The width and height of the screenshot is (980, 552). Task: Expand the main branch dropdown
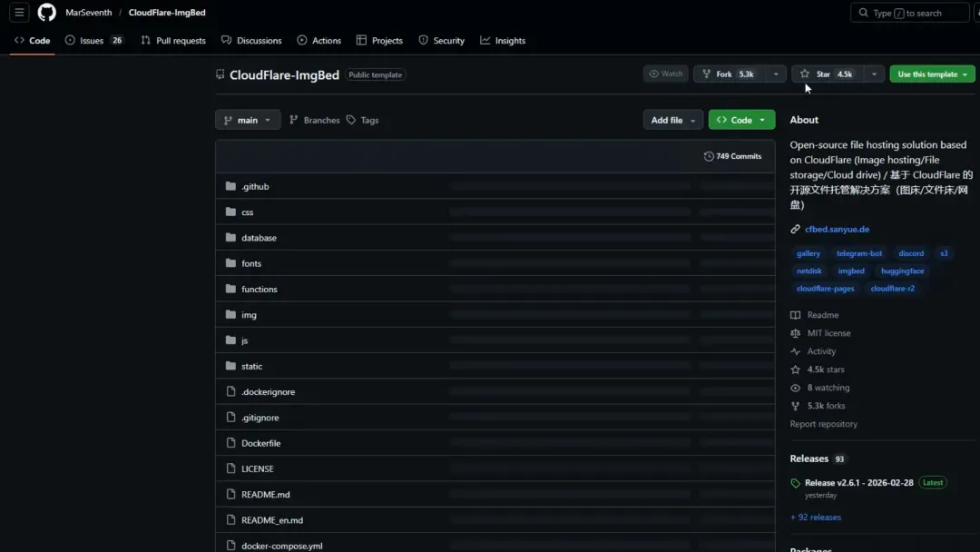click(x=248, y=120)
